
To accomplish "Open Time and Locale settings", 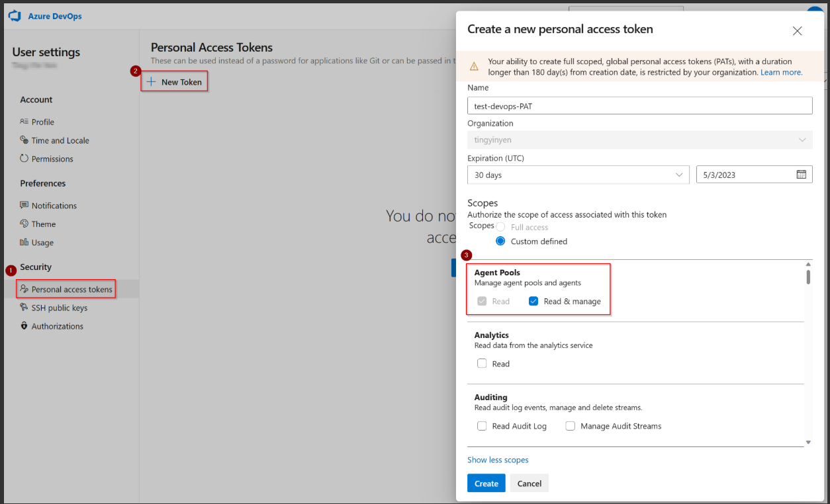I will (60, 140).
